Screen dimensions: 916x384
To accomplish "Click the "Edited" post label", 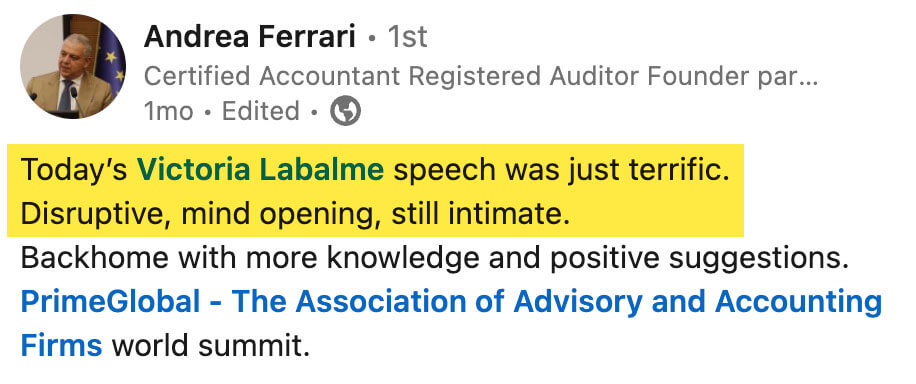I will 261,111.
